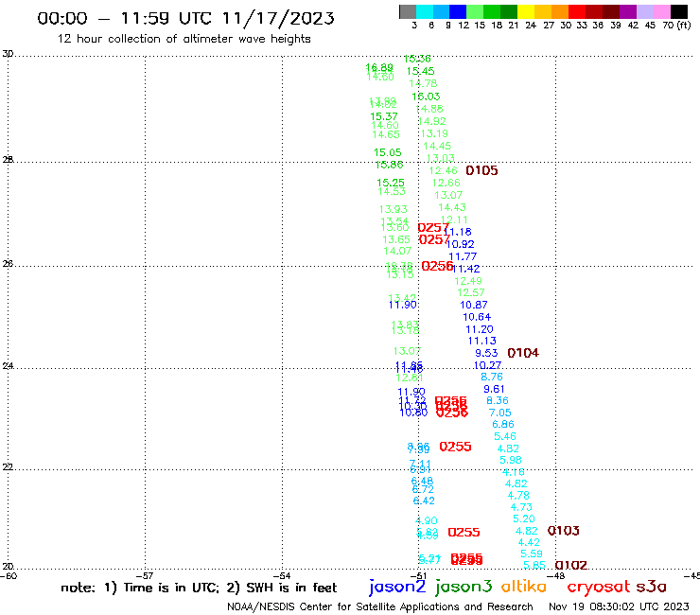Viewport: 700px width, 615px height.
Task: Select wave height value 12.66
Action: pos(446,183)
